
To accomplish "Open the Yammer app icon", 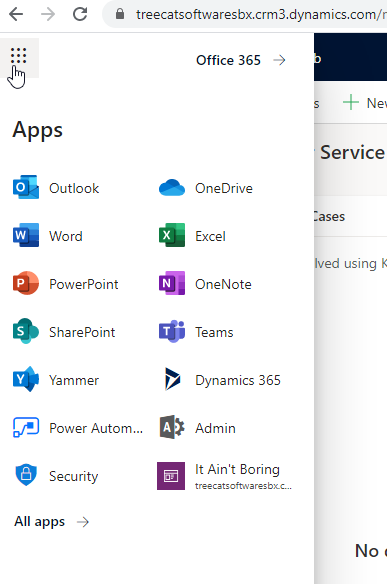I will coord(26,379).
